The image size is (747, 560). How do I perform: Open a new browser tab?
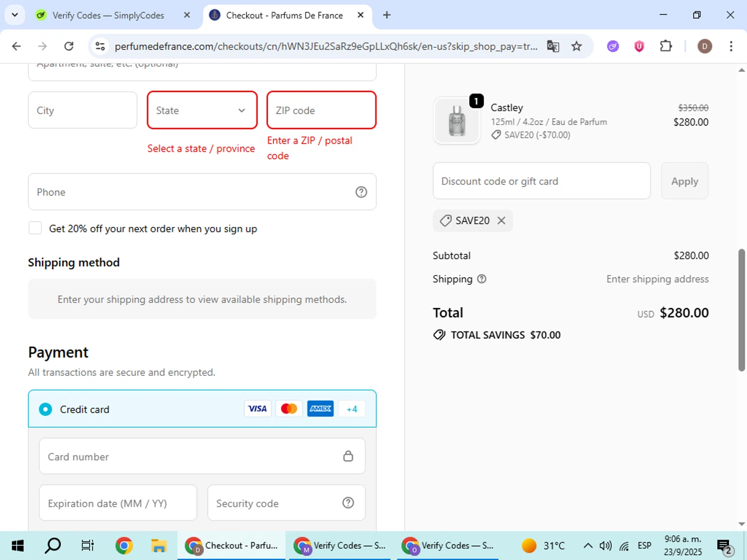[x=386, y=15]
